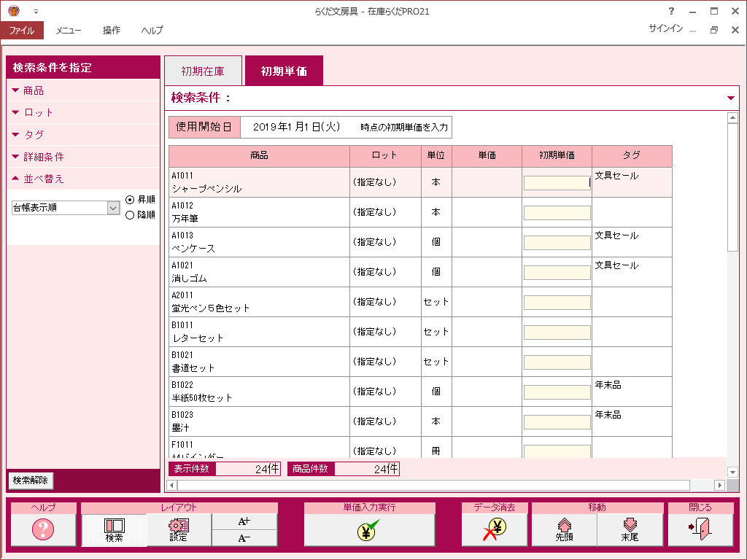Decrease font size with A- button
The width and height of the screenshot is (747, 560).
click(x=244, y=538)
